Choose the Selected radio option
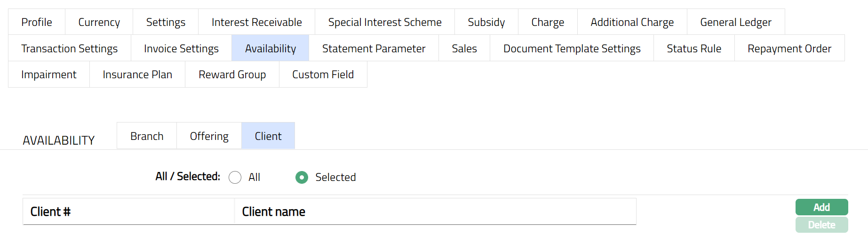 [x=302, y=177]
